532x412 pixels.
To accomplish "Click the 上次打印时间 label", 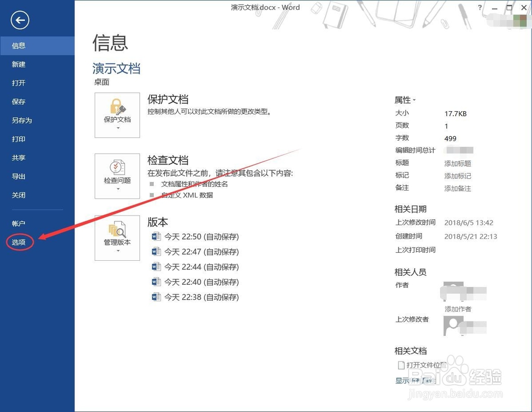I will [x=415, y=250].
